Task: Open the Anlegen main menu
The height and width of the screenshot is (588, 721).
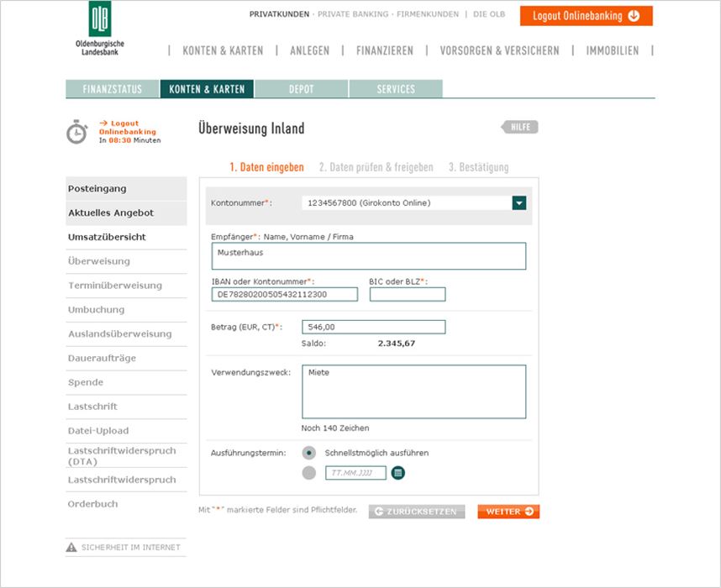Action: tap(309, 50)
